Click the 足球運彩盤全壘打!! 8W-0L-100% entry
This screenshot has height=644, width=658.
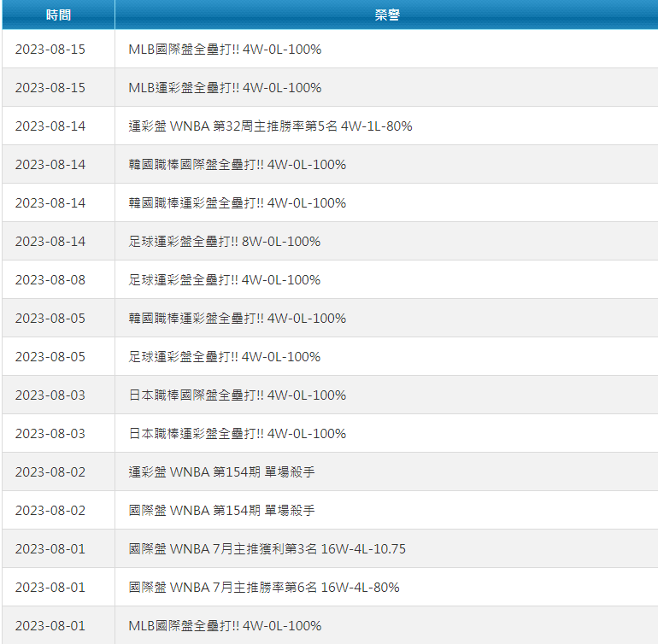(225, 242)
